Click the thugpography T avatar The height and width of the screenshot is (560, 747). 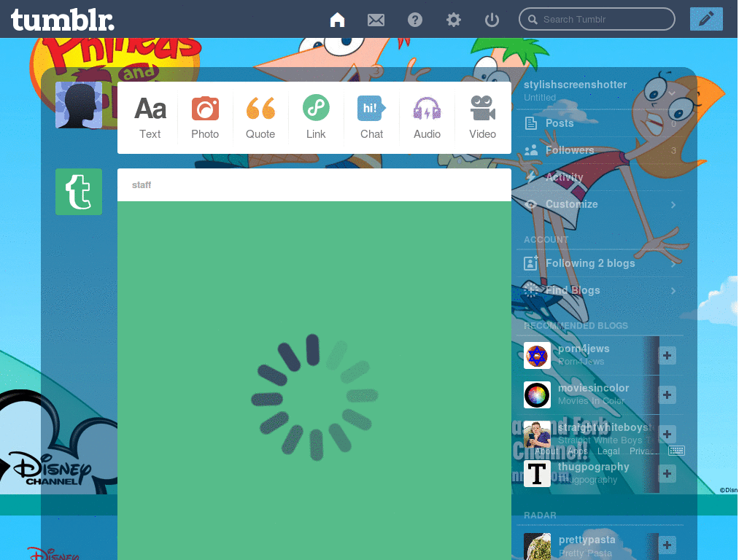537,473
